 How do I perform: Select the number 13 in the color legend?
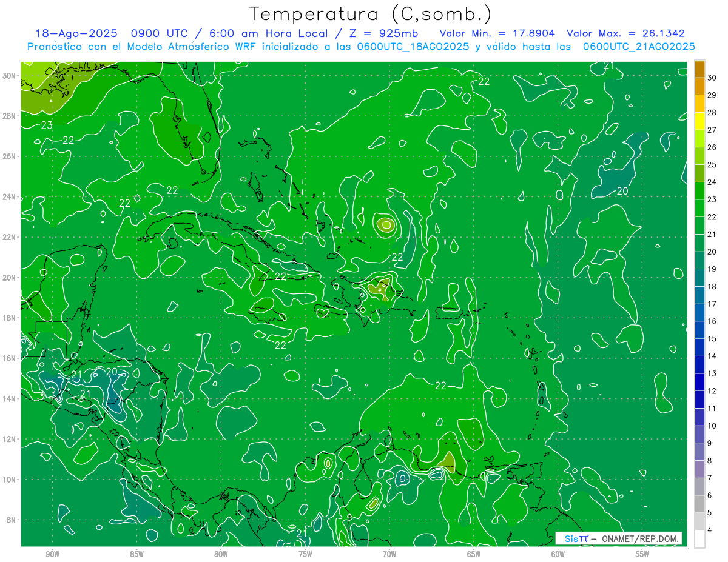(712, 373)
